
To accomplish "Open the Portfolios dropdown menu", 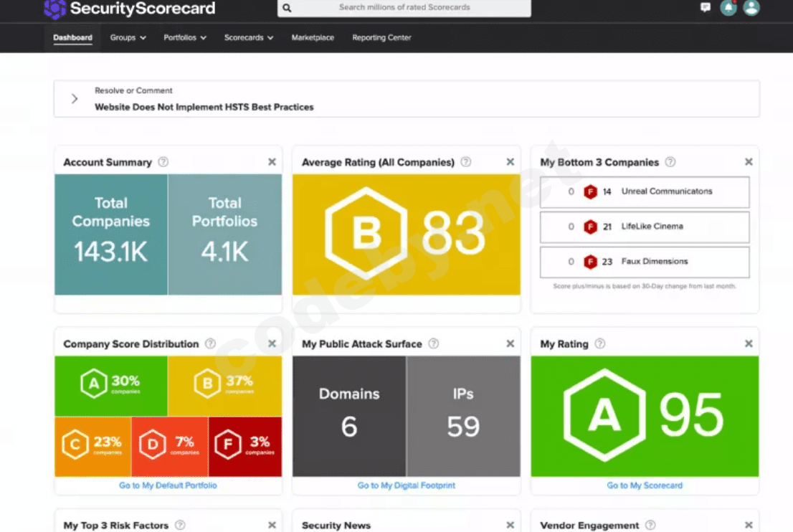I will (184, 38).
